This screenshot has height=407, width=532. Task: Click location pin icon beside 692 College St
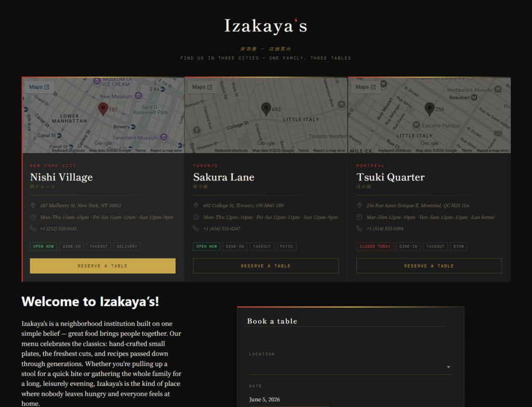point(196,205)
